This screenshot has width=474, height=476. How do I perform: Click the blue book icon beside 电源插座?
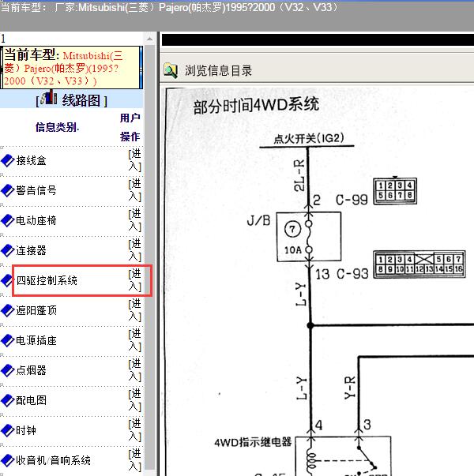[8, 340]
